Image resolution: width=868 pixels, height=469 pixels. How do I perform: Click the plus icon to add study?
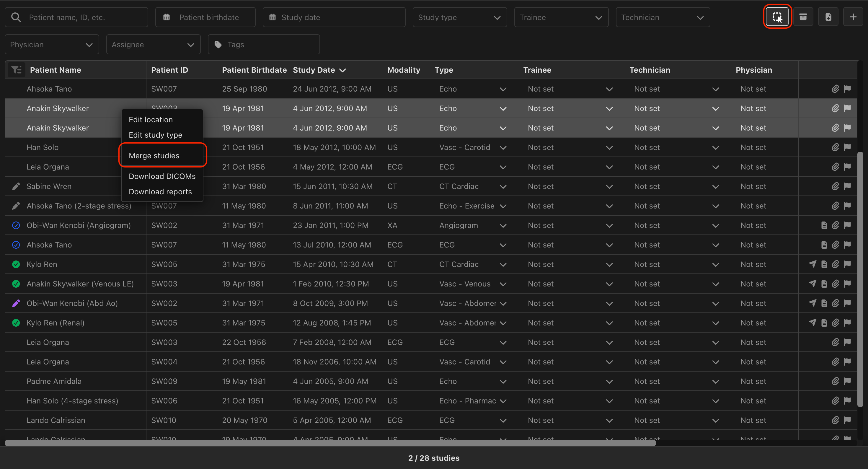[853, 17]
